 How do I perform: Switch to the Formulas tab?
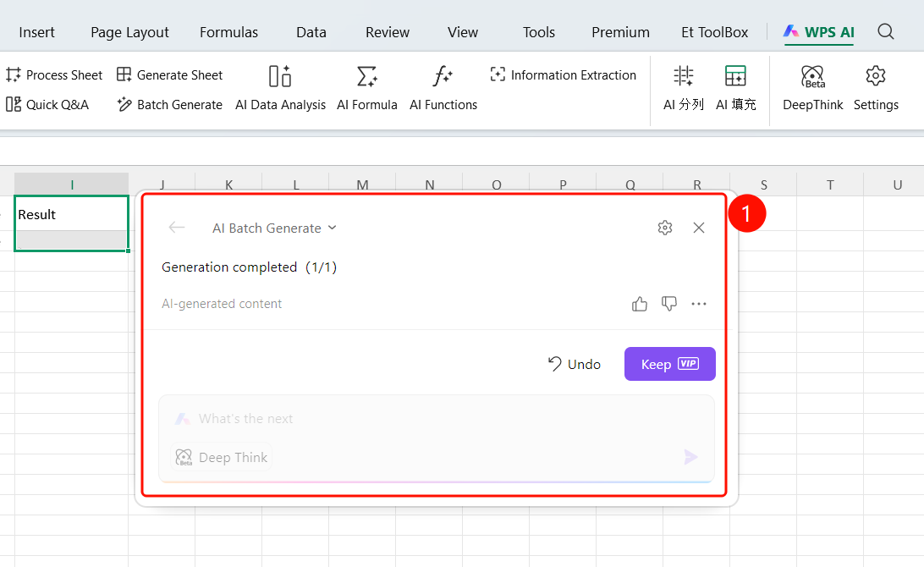coord(228,32)
